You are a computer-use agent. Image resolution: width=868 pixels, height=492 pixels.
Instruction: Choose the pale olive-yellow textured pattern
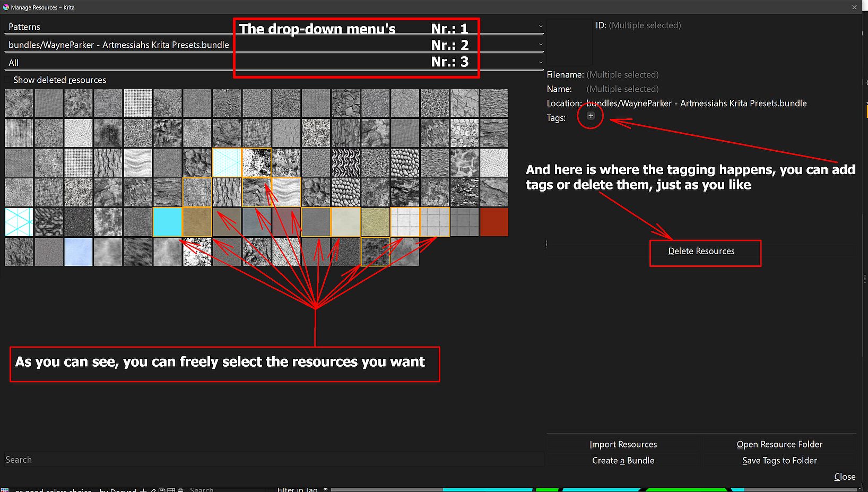click(x=375, y=222)
